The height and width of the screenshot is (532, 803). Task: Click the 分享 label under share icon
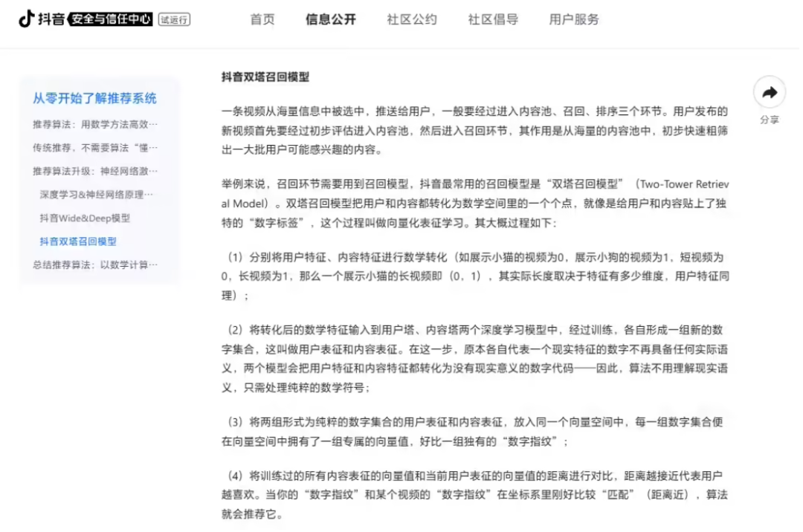pyautogui.click(x=771, y=120)
